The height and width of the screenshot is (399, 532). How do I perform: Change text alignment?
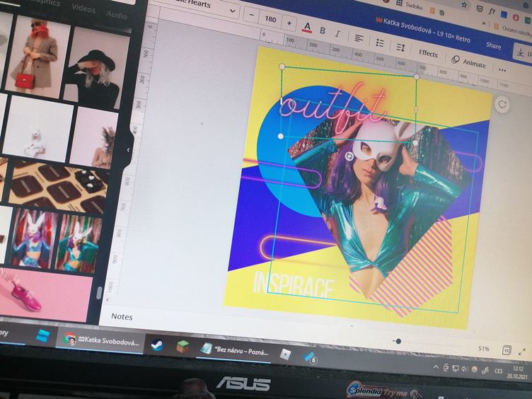pyautogui.click(x=359, y=38)
